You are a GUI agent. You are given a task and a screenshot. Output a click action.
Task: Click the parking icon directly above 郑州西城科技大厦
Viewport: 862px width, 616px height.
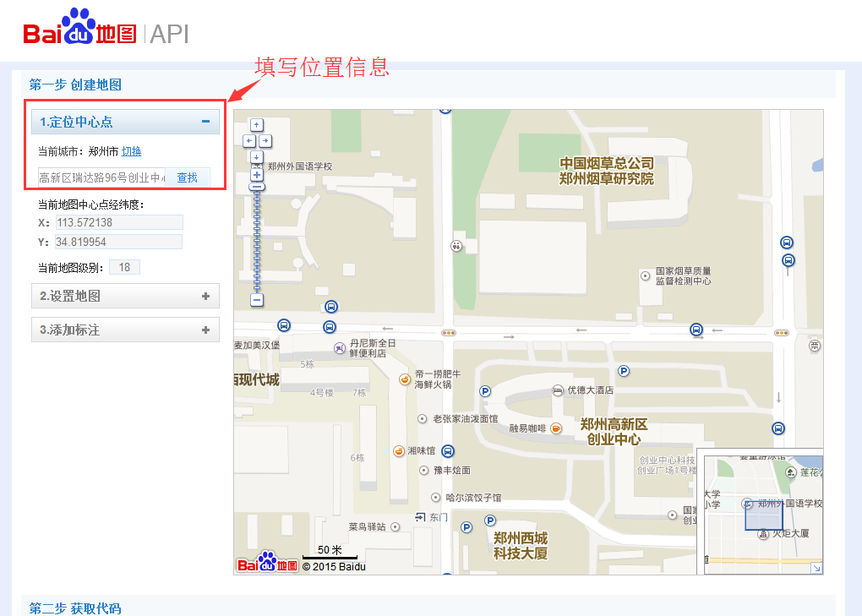490,521
